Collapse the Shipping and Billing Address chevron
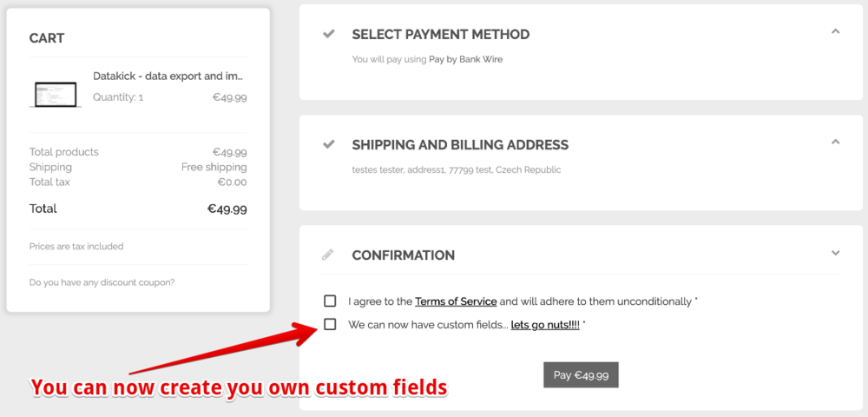The height and width of the screenshot is (417, 868). click(x=835, y=142)
